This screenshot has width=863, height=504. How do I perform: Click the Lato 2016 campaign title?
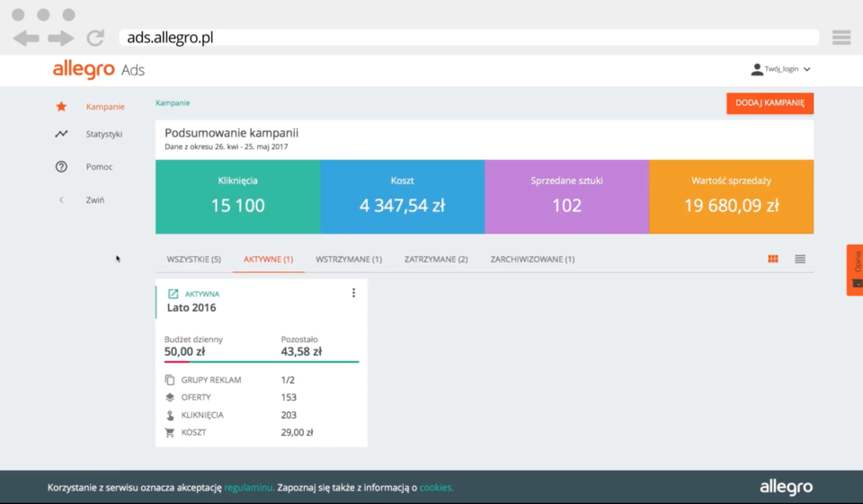coord(191,307)
